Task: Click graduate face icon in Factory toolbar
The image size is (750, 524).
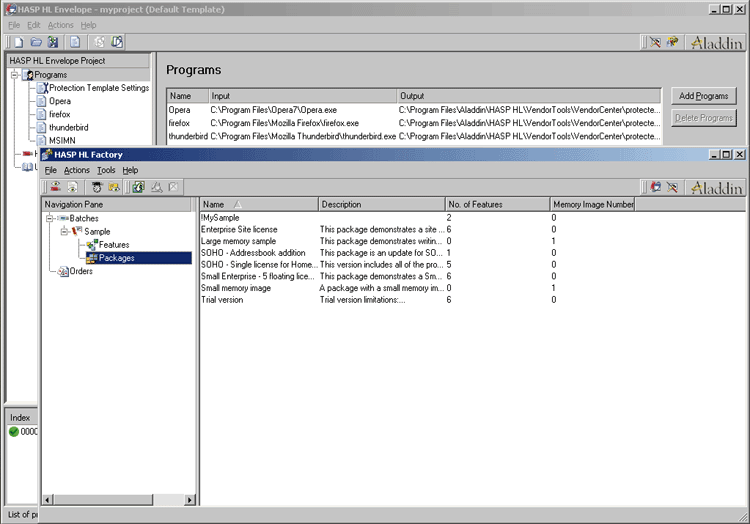Action: point(97,187)
